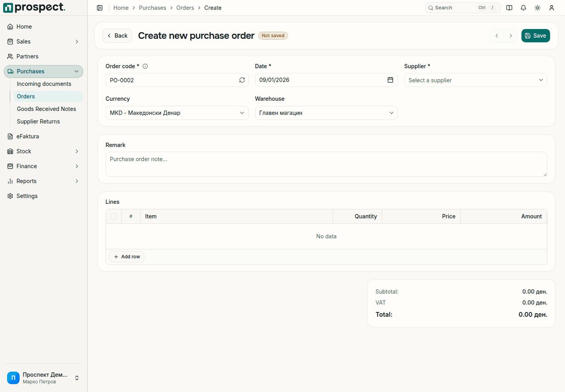Image resolution: width=565 pixels, height=392 pixels.
Task: Open Settings in sidebar
Action: click(44, 196)
